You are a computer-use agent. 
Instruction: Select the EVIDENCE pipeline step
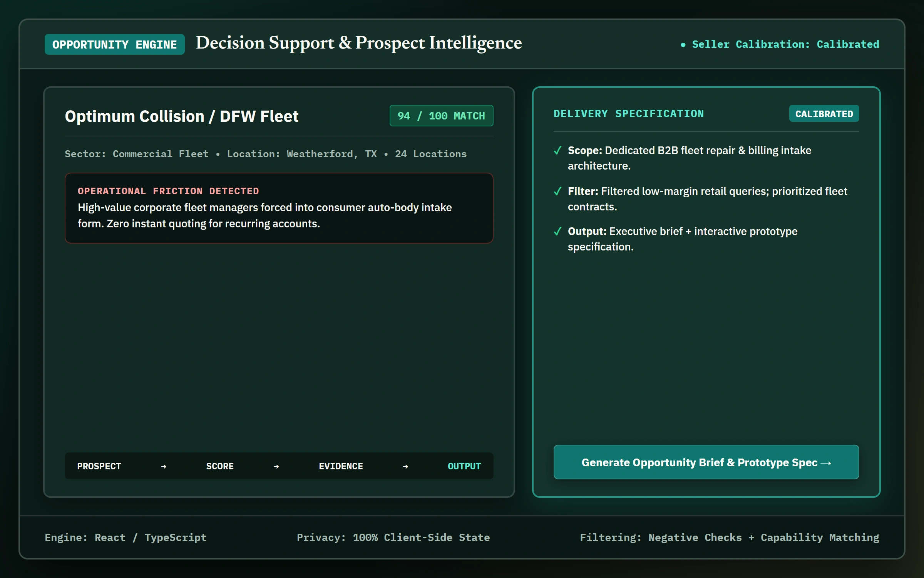pos(341,466)
